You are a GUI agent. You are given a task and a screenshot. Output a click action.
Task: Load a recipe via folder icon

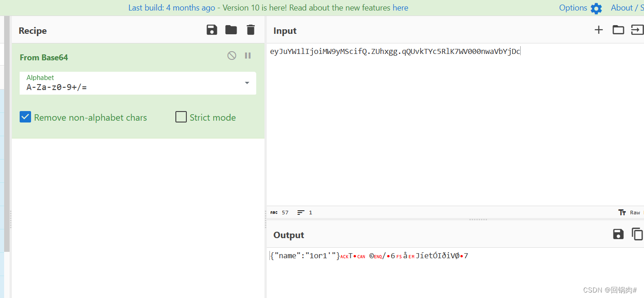click(231, 30)
